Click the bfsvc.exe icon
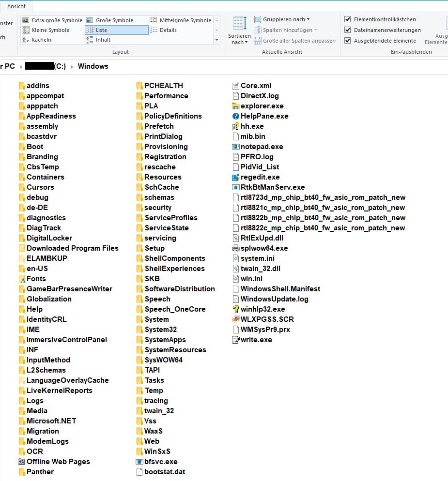This screenshot has height=481, width=448. click(x=139, y=462)
